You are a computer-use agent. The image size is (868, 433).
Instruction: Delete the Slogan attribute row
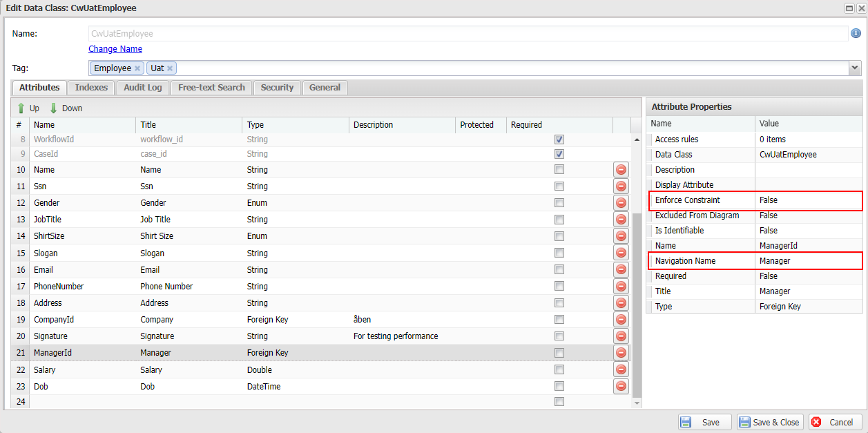[621, 253]
